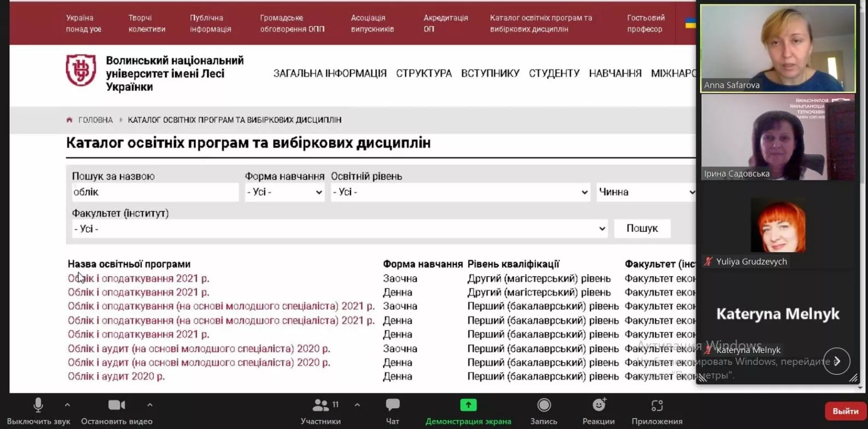Image resolution: width=868 pixels, height=429 pixels.
Task: Click the Ukrainian flag language icon
Action: (690, 23)
